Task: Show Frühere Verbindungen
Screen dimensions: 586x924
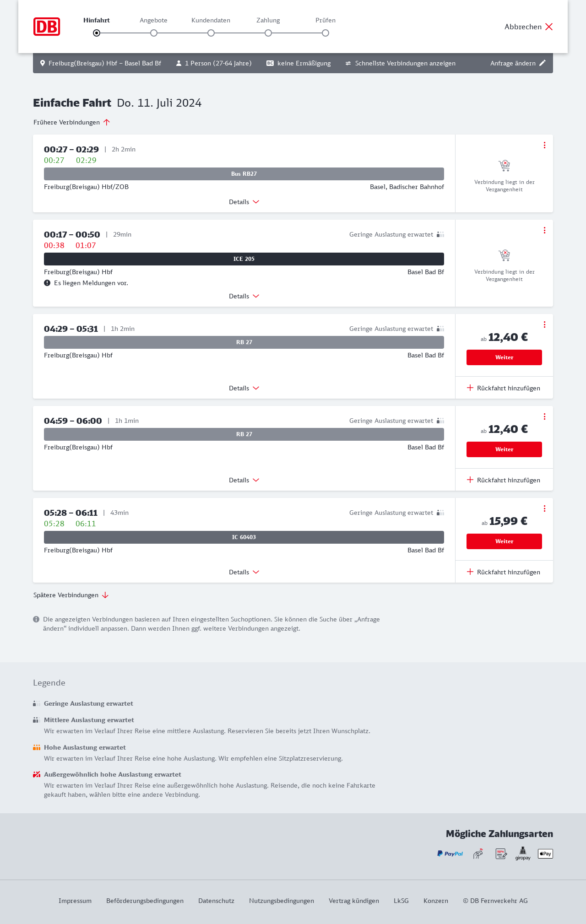Action: [x=72, y=122]
